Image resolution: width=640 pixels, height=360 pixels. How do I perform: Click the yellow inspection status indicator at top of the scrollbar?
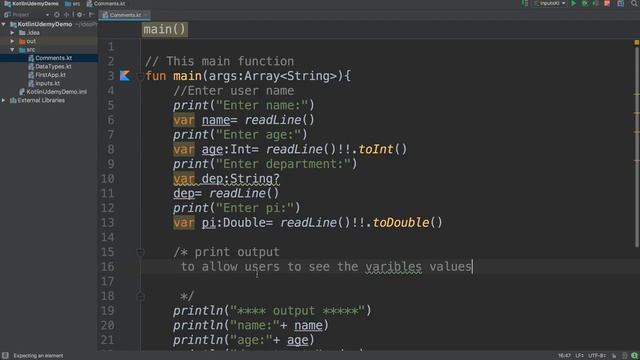click(636, 42)
